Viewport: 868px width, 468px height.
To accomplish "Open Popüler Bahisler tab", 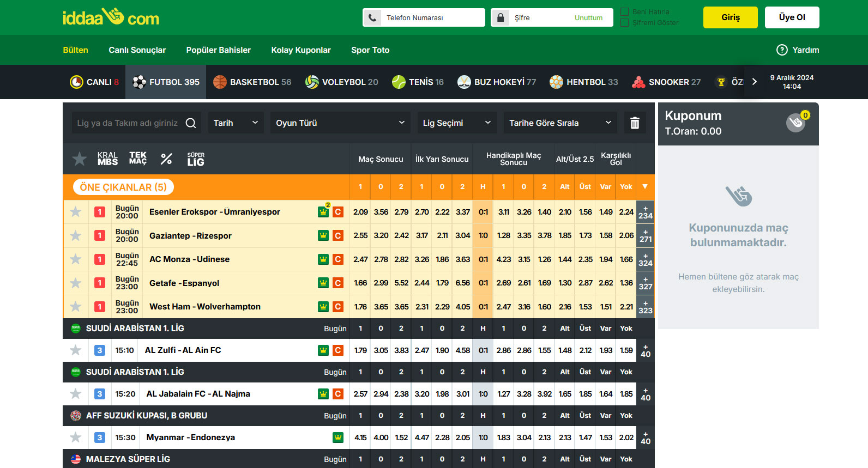I will tap(218, 50).
